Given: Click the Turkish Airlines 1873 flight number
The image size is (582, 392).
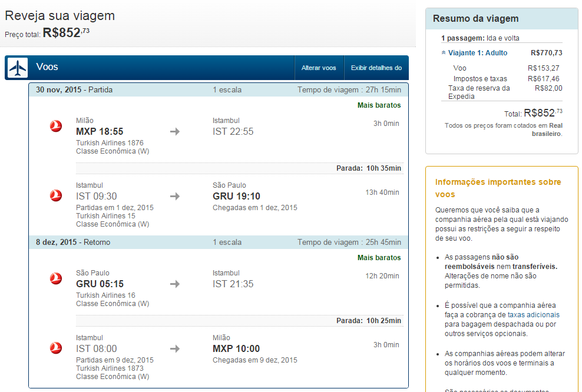Looking at the screenshot, I should click(110, 368).
